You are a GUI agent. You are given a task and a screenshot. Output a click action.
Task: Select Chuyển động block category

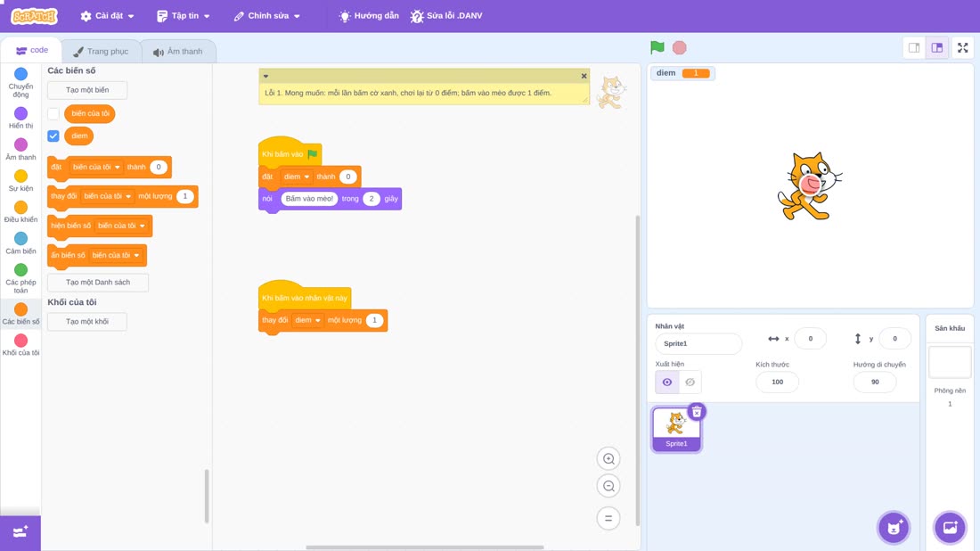point(20,83)
